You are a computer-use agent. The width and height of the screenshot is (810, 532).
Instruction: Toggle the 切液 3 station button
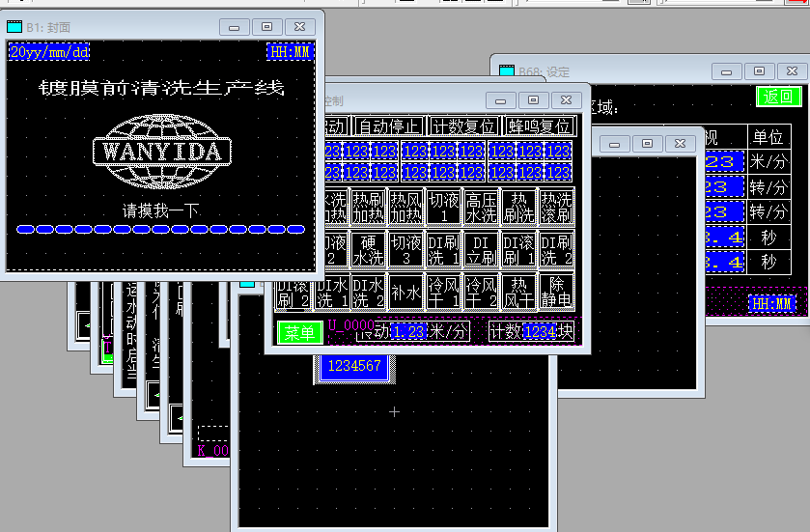(x=405, y=249)
